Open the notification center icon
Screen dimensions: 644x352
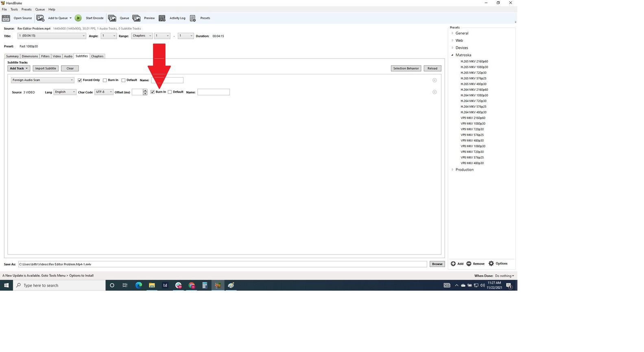[x=509, y=285]
